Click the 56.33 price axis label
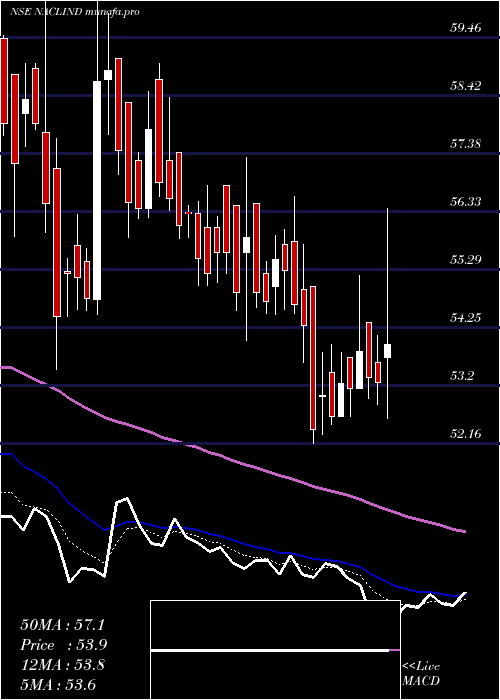Image resolution: width=500 pixels, height=700 pixels. pos(466,202)
